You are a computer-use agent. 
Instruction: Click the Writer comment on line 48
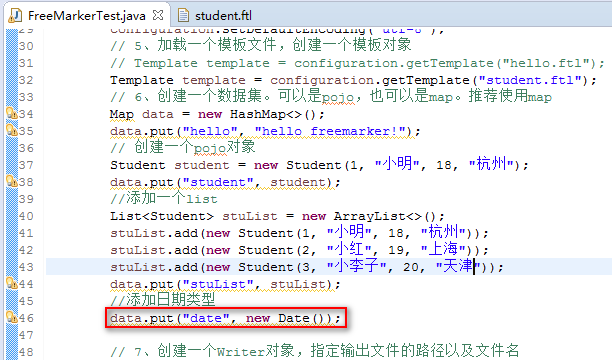click(315, 351)
